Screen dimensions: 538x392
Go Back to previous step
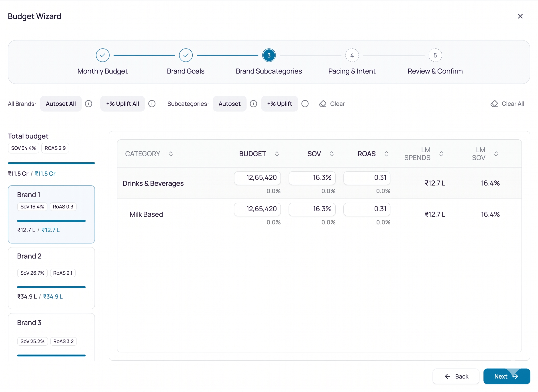tap(456, 376)
